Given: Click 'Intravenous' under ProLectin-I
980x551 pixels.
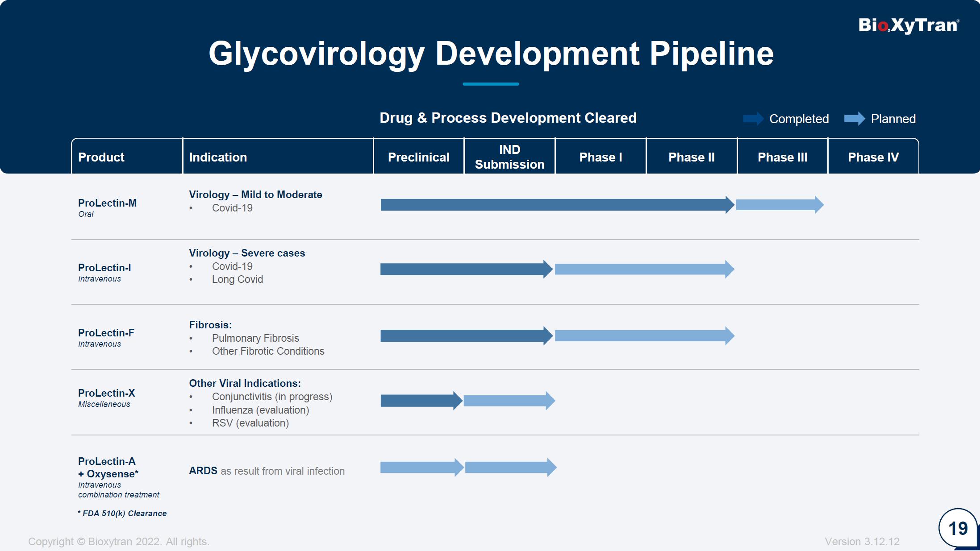Looking at the screenshot, I should tap(100, 279).
